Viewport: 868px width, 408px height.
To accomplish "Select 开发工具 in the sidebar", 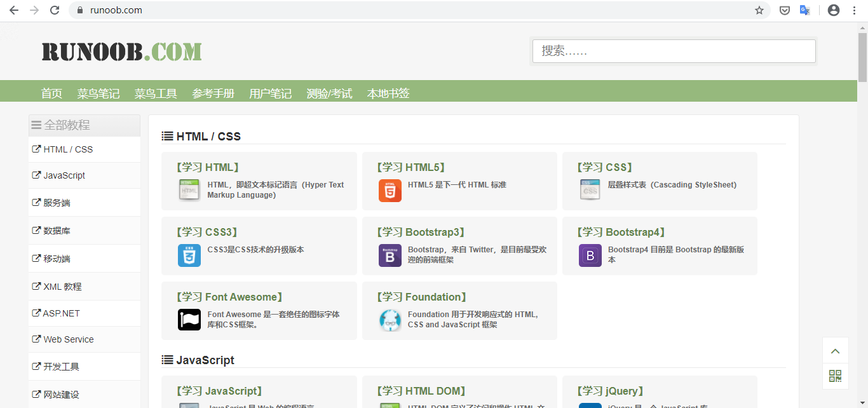I will pyautogui.click(x=85, y=367).
